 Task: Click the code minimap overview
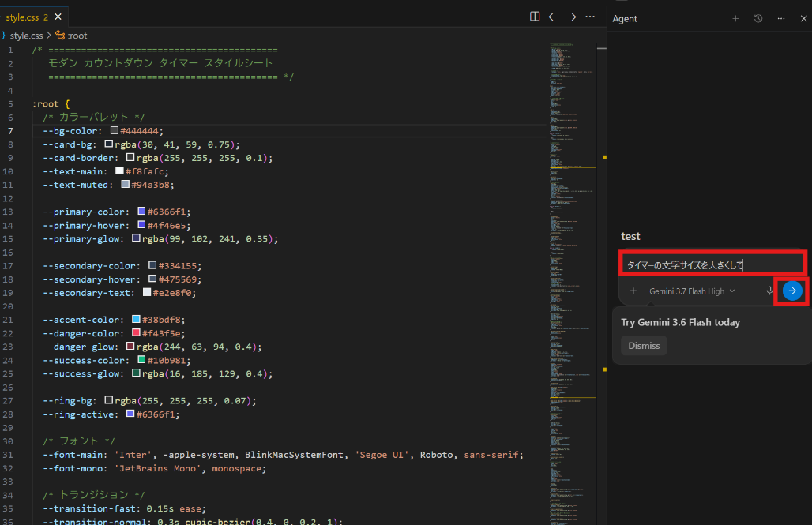573,283
